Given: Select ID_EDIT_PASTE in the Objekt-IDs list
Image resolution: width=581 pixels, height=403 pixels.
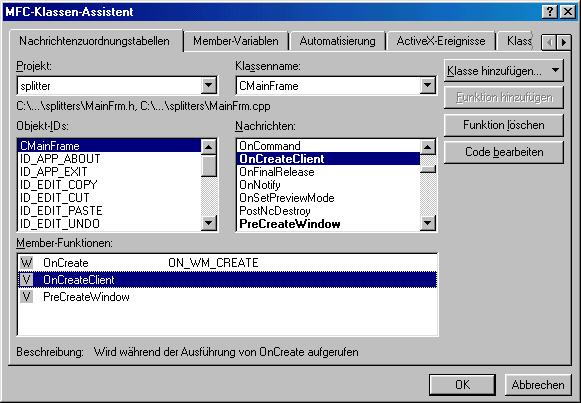Looking at the screenshot, I should pos(61,211).
